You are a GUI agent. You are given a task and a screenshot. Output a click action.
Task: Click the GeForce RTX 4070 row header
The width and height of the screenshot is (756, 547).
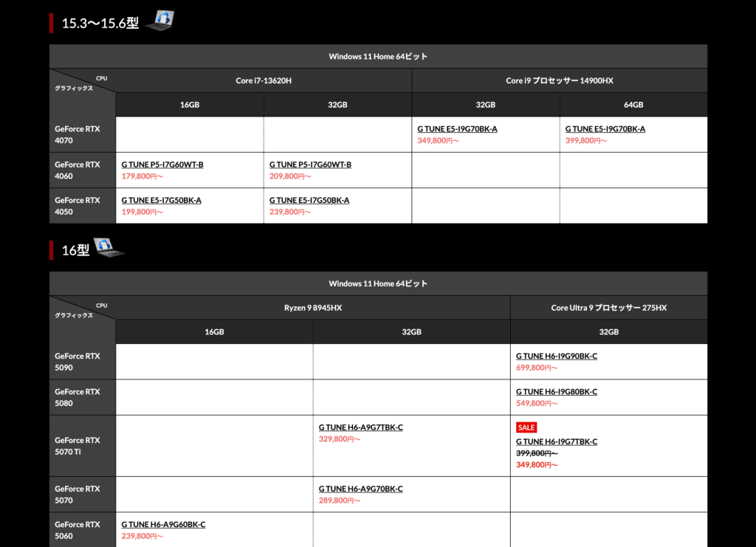[x=83, y=134]
